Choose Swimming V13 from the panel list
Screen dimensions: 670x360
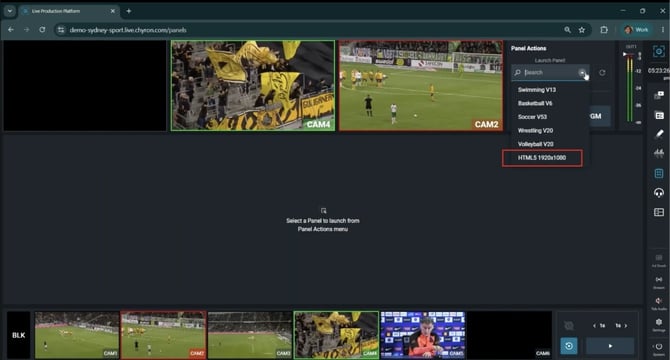point(537,90)
